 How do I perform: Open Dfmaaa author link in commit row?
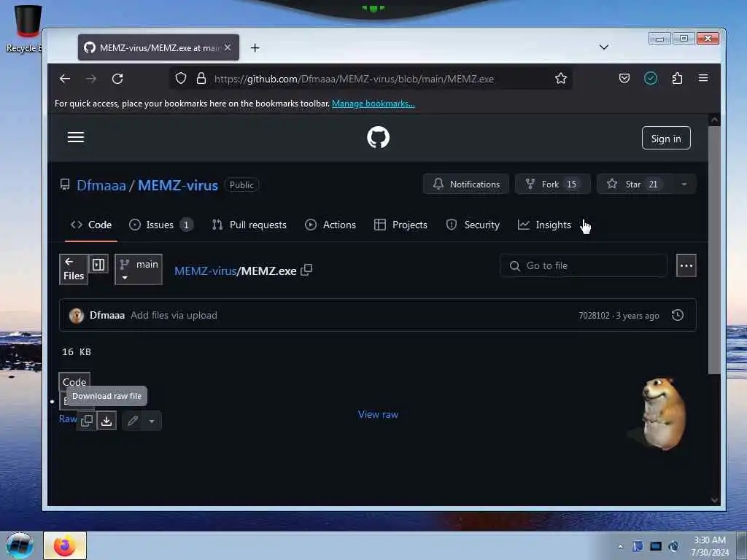tap(107, 315)
